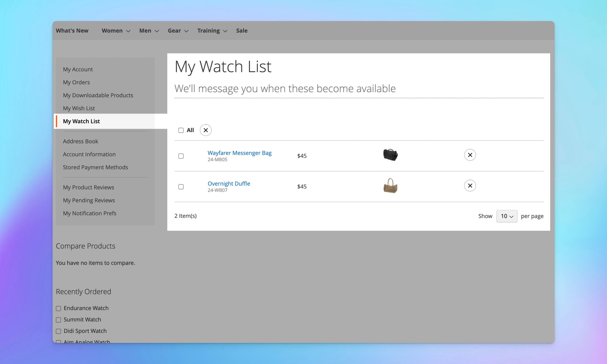
Task: Navigate to My Account sidebar section
Action: 78,69
